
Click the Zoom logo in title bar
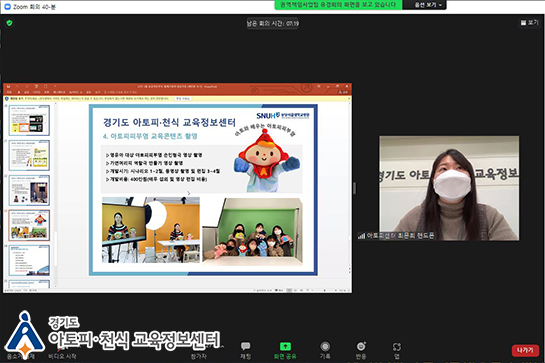[x=7, y=7]
